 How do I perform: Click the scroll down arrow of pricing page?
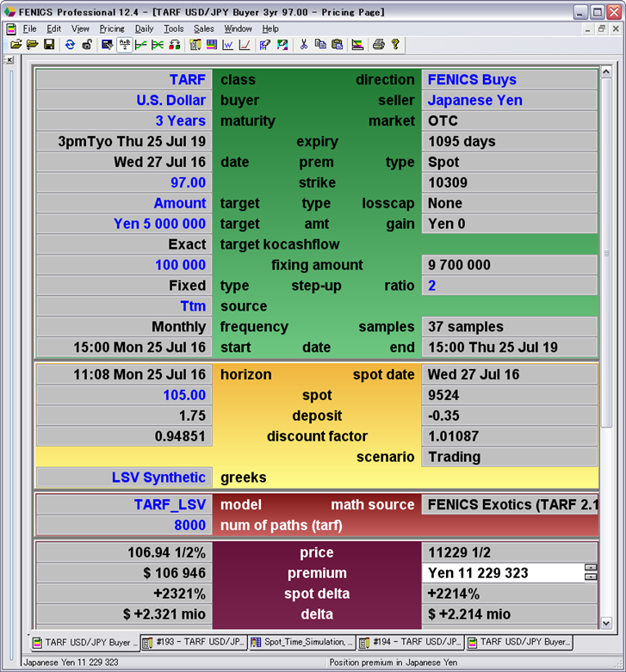pyautogui.click(x=606, y=623)
